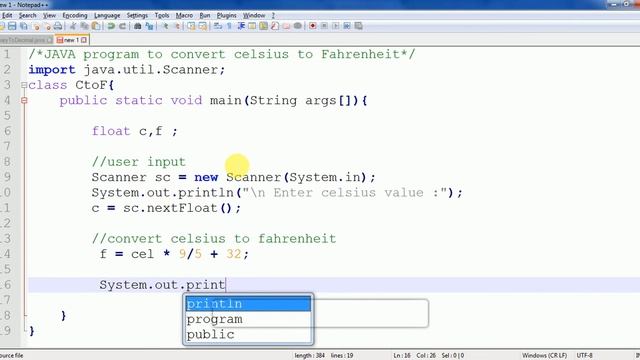Open the Tools menu
Screen dimensions: 640x360
coord(162,16)
